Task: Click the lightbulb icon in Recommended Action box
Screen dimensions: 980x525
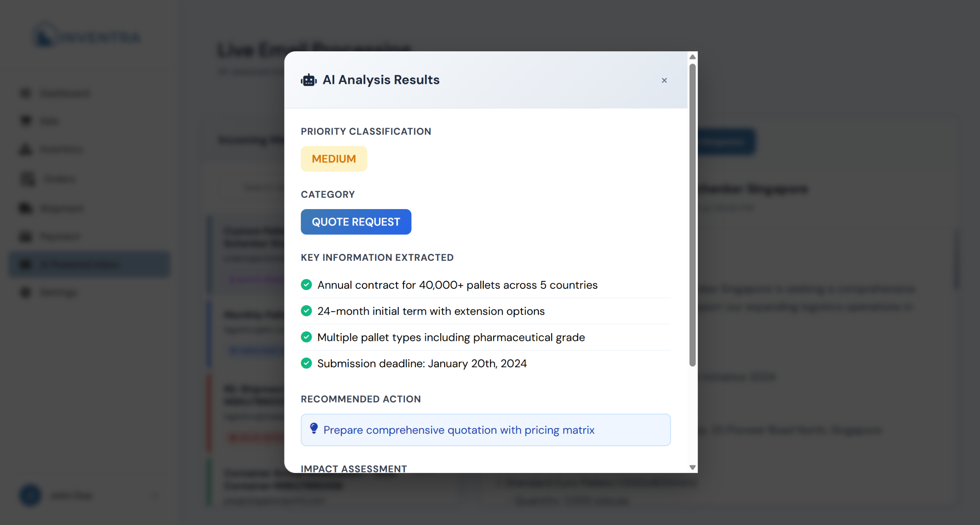Action: pos(314,429)
